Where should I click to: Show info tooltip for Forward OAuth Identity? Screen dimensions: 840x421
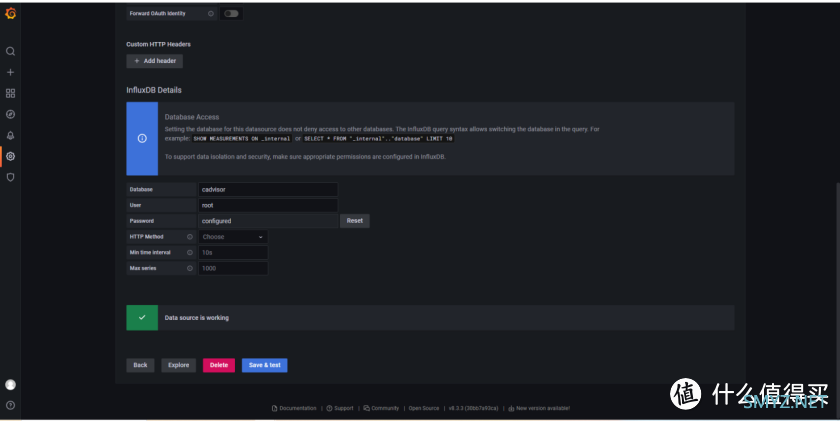tap(211, 13)
